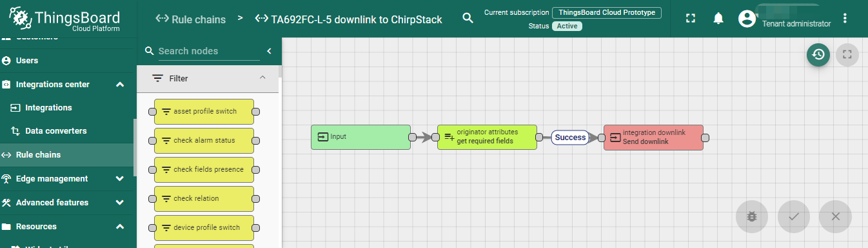Apply changes with checkmark button
Screen dimensions: 868x248
794,217
